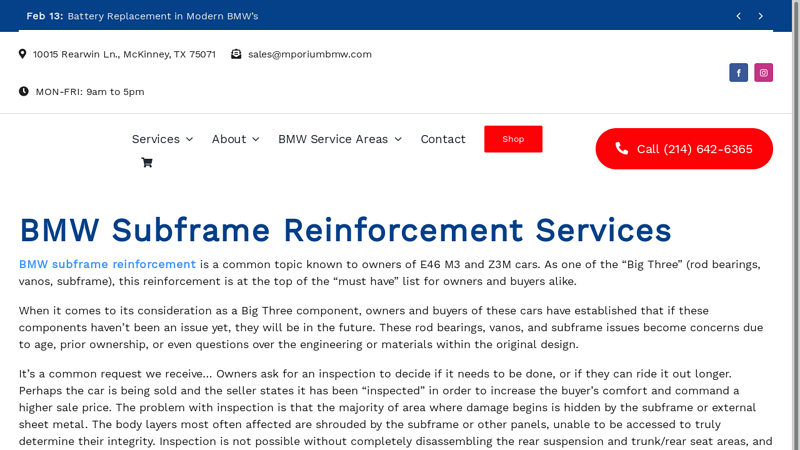Click the Feb 13: date label
The image size is (800, 450).
coord(45,16)
